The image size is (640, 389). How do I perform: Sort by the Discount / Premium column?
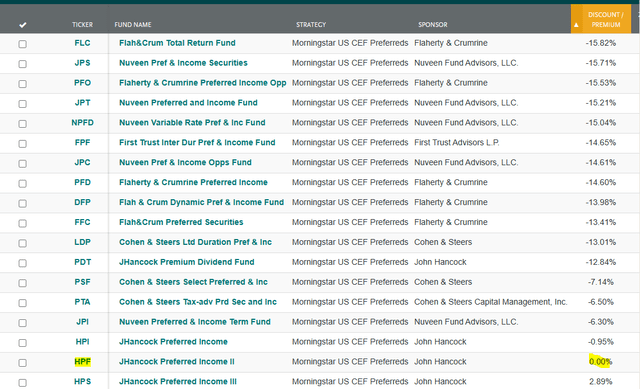pos(606,20)
